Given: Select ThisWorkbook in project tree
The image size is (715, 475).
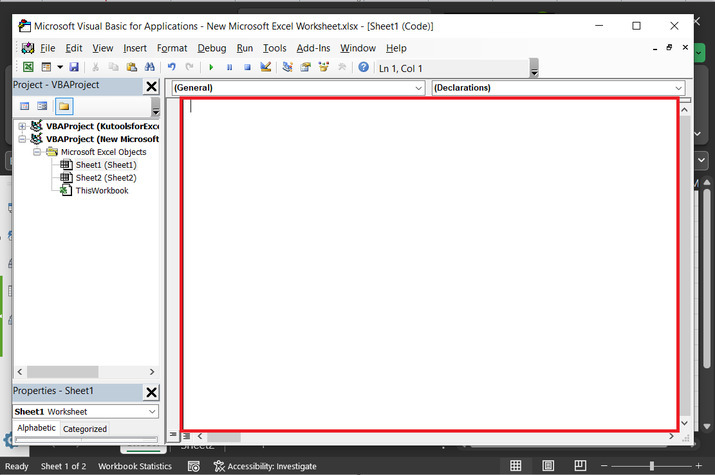Looking at the screenshot, I should [x=102, y=191].
